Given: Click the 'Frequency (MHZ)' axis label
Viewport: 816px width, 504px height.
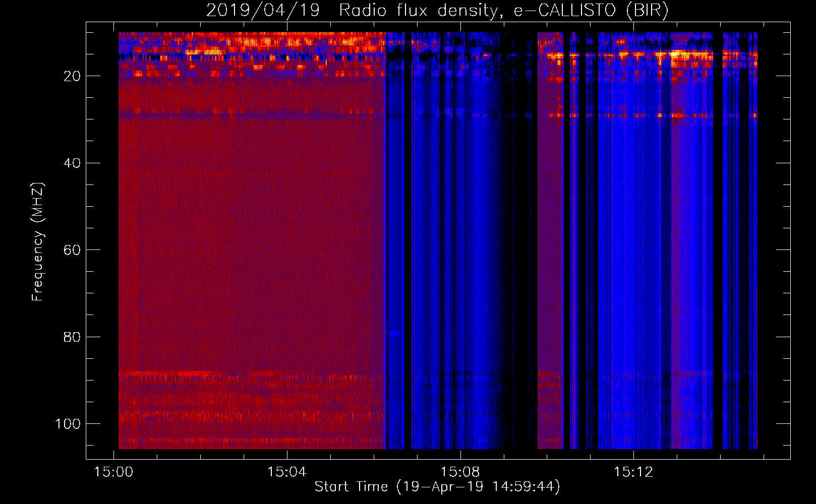Looking at the screenshot, I should coord(38,242).
